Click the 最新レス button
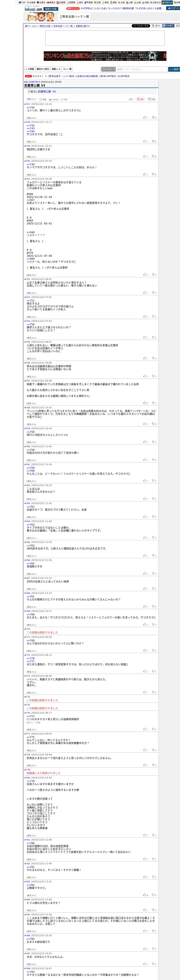This screenshot has height=980, width=180. 56,69
